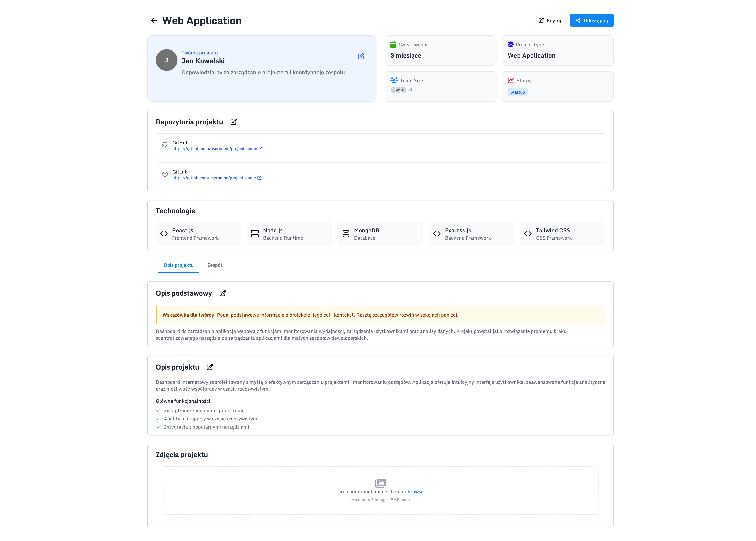Click the Startup status badge
This screenshot has width=756, height=541.
pyautogui.click(x=517, y=92)
